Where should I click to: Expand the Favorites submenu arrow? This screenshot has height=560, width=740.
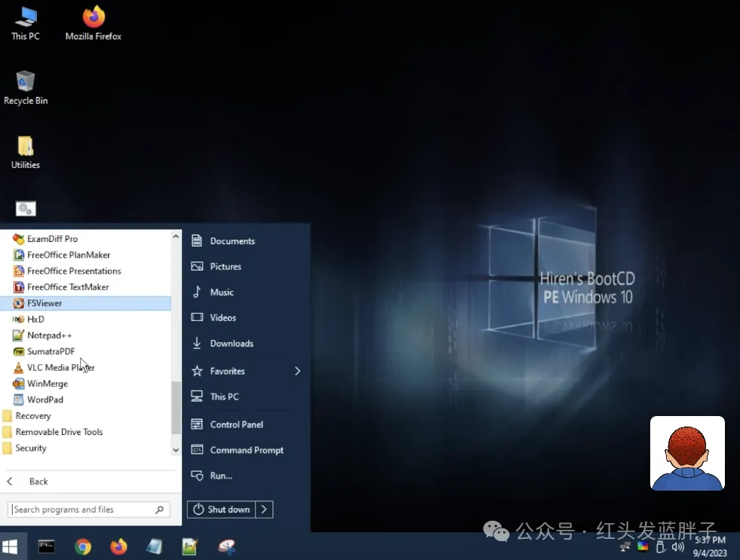(297, 371)
